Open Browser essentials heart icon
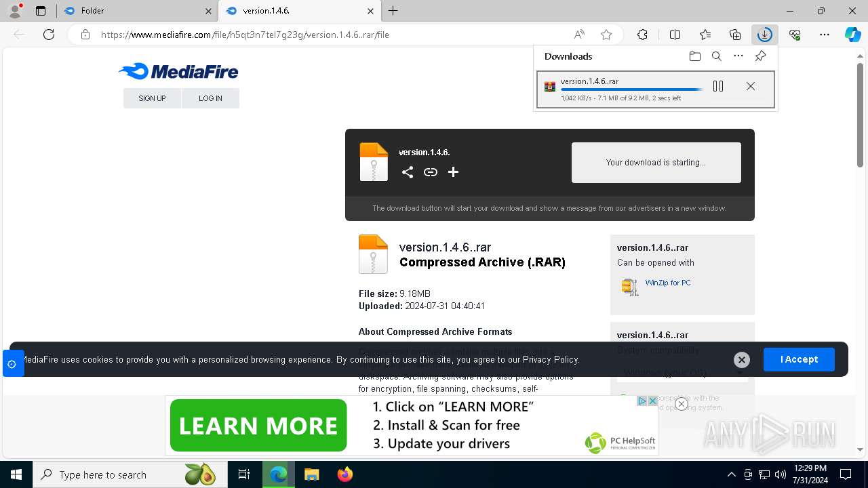Image resolution: width=868 pixels, height=488 pixels. (795, 35)
